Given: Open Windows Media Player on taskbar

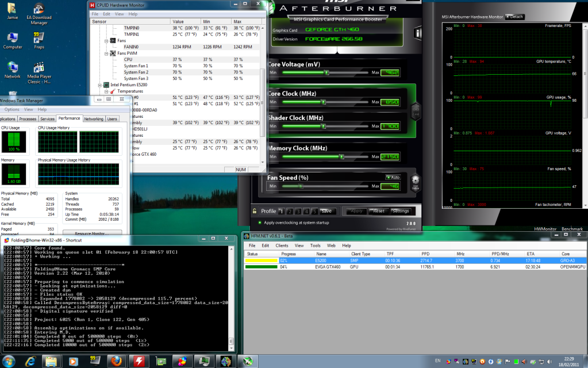Looking at the screenshot, I should [x=73, y=361].
